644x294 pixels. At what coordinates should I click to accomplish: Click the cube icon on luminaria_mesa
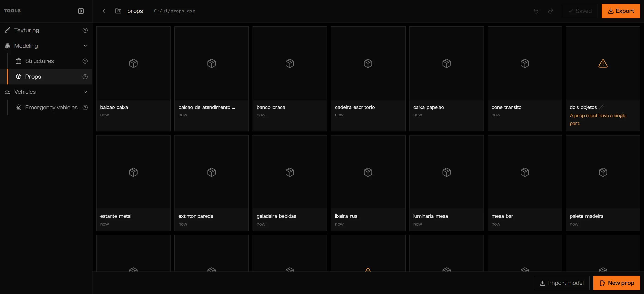tap(446, 172)
